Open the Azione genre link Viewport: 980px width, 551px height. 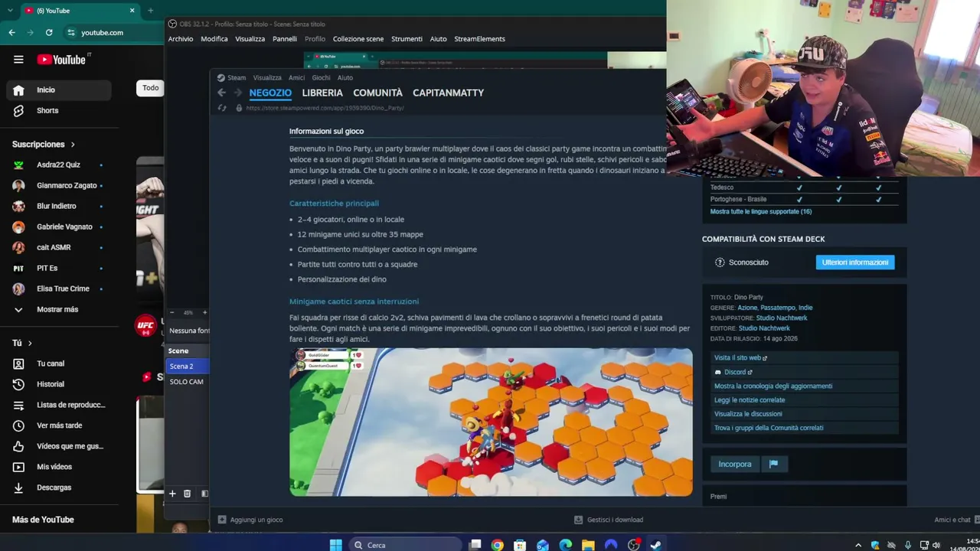[x=746, y=308]
